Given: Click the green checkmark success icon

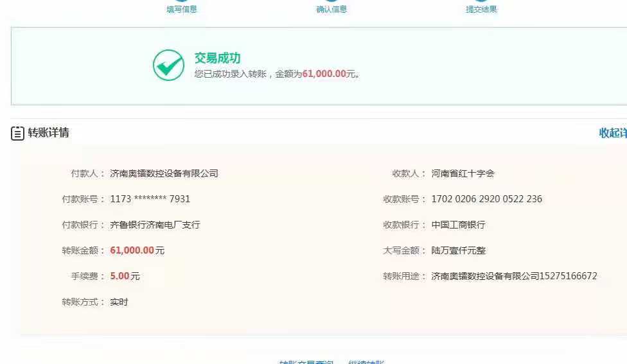Looking at the screenshot, I should coord(168,65).
